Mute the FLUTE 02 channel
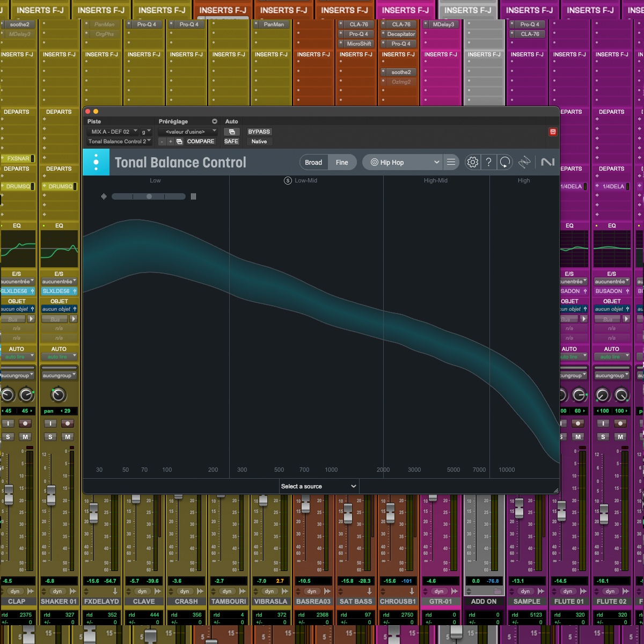644x644 pixels. tap(620, 437)
